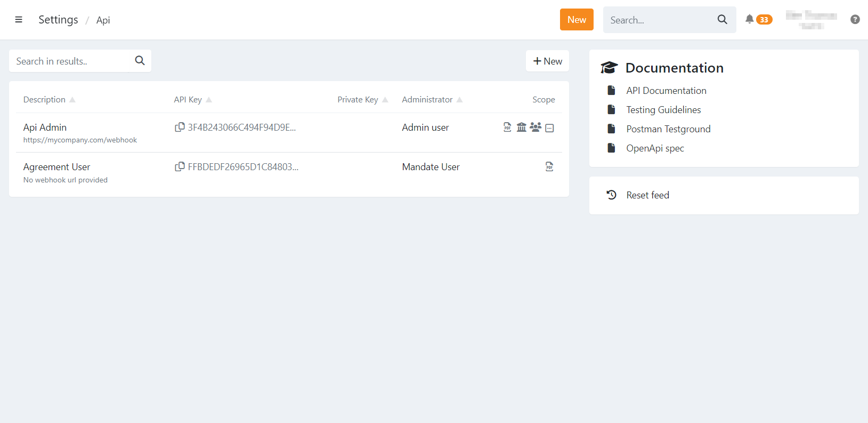Image resolution: width=868 pixels, height=423 pixels.
Task: Copy the Api Admin API key
Action: (x=180, y=127)
